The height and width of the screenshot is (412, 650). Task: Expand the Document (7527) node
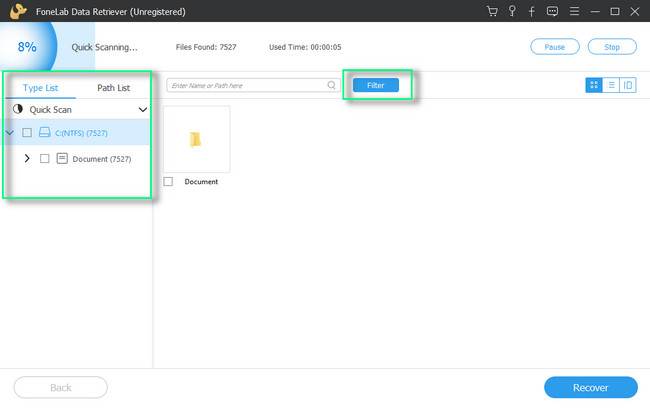(x=27, y=158)
